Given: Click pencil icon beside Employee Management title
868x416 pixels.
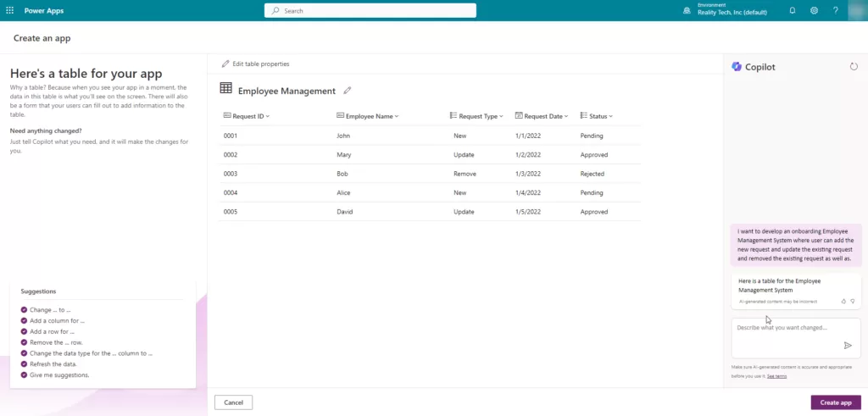Looking at the screenshot, I should pos(348,91).
